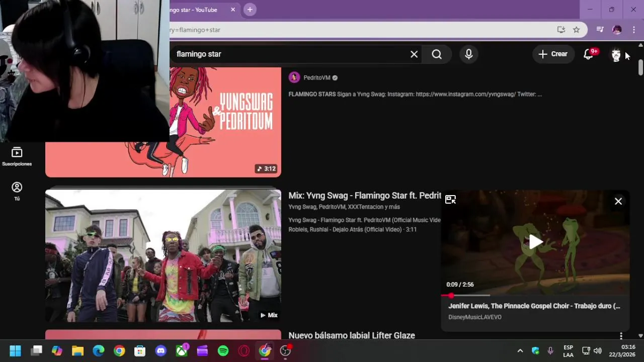Bookmark this page with the star icon
The height and width of the screenshot is (362, 644).
[577, 30]
